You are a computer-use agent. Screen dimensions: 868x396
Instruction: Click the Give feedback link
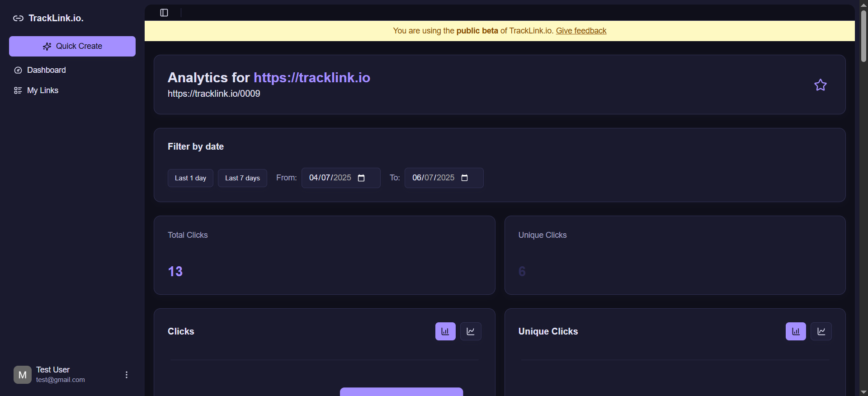point(581,31)
